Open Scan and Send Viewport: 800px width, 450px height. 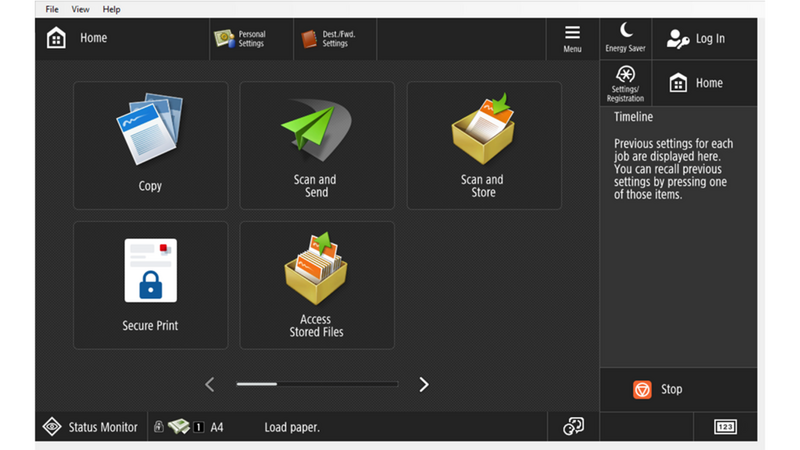(316, 145)
